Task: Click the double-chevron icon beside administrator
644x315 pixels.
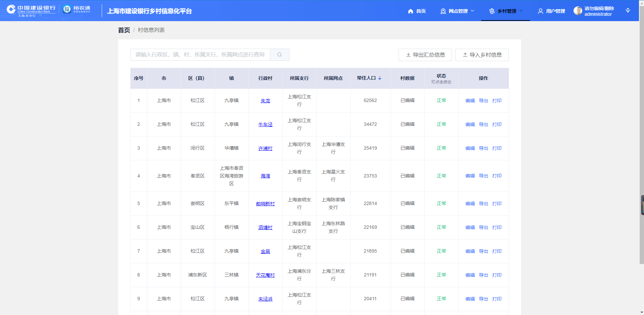Action: coord(628,11)
